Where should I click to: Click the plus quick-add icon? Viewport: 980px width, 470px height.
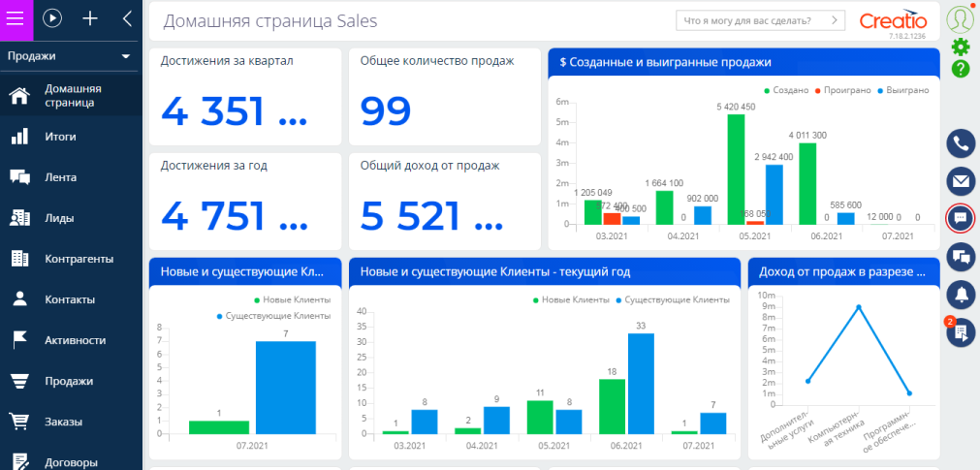90,17
